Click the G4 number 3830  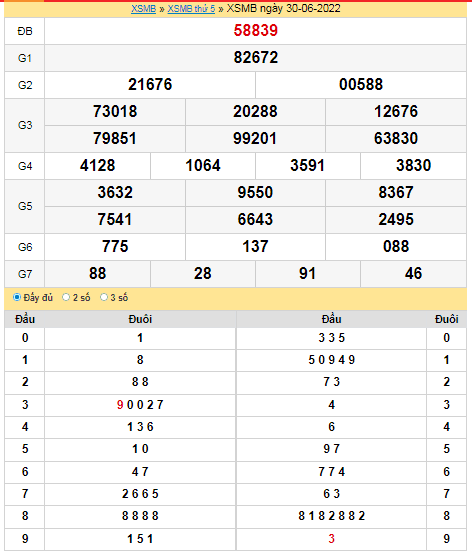coord(413,165)
